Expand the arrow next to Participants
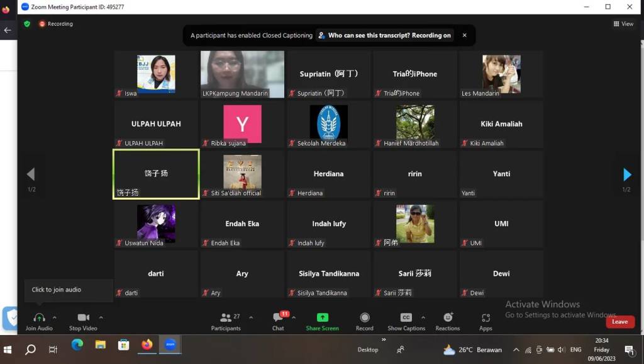The image size is (644, 364). coord(251,317)
